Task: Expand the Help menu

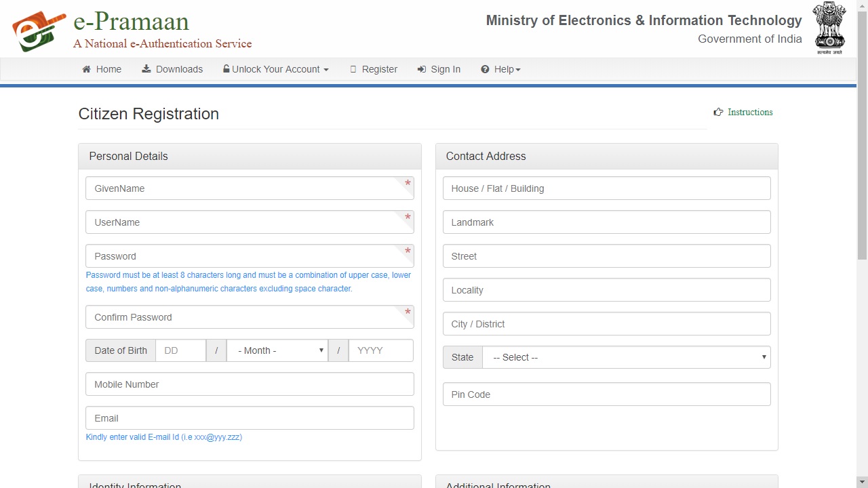Action: coord(501,68)
